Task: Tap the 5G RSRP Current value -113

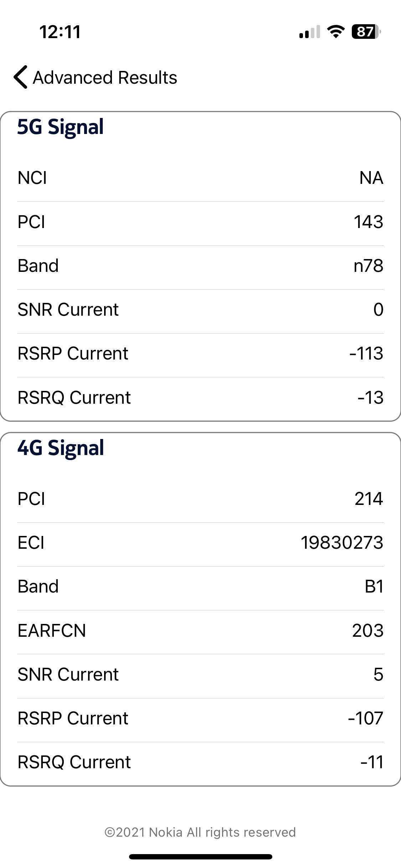Action: 366,353
